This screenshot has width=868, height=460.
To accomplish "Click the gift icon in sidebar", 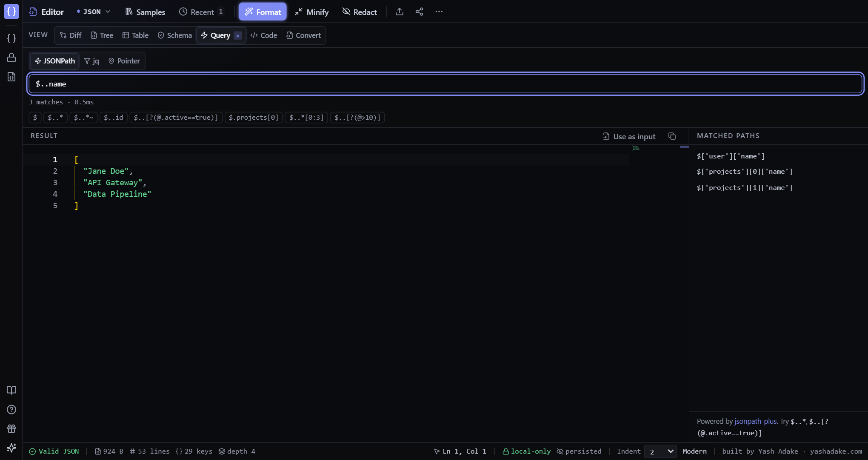I will pyautogui.click(x=11, y=428).
